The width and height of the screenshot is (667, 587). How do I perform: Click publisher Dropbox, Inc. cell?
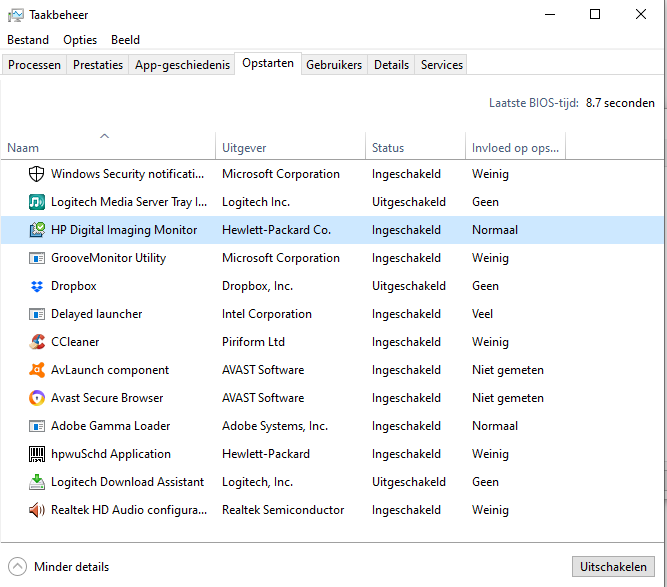point(257,286)
